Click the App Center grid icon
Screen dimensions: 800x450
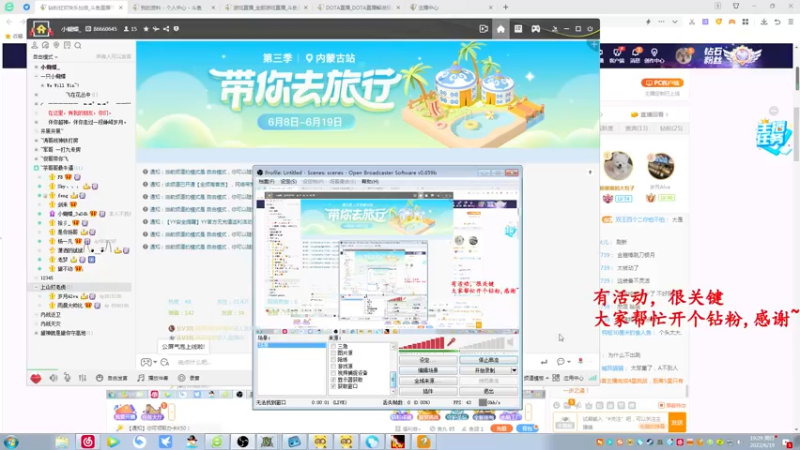556,378
